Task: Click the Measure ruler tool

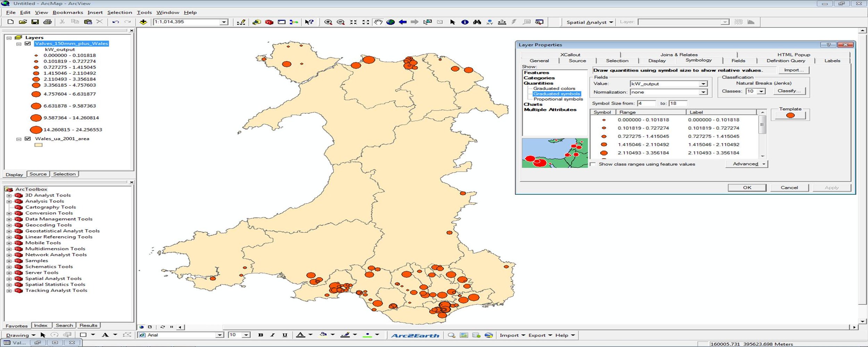Action: pos(502,22)
